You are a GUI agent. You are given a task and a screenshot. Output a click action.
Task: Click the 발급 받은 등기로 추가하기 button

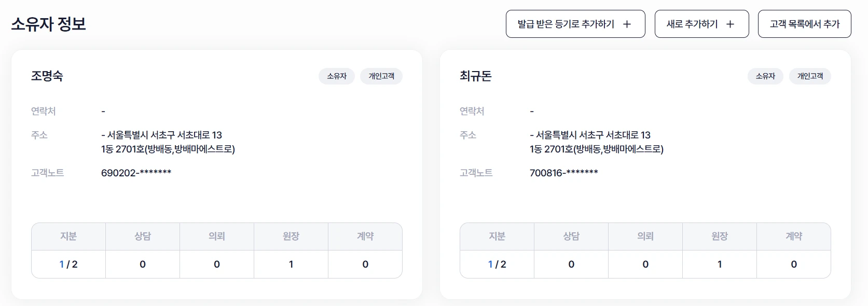click(x=566, y=24)
